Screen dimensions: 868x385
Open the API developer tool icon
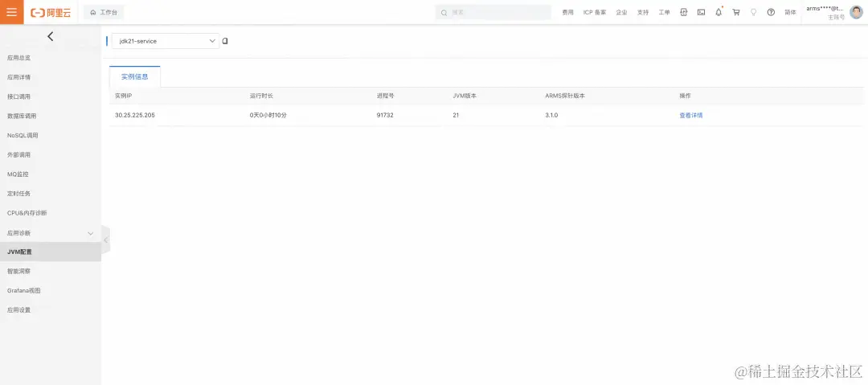pyautogui.click(x=684, y=12)
